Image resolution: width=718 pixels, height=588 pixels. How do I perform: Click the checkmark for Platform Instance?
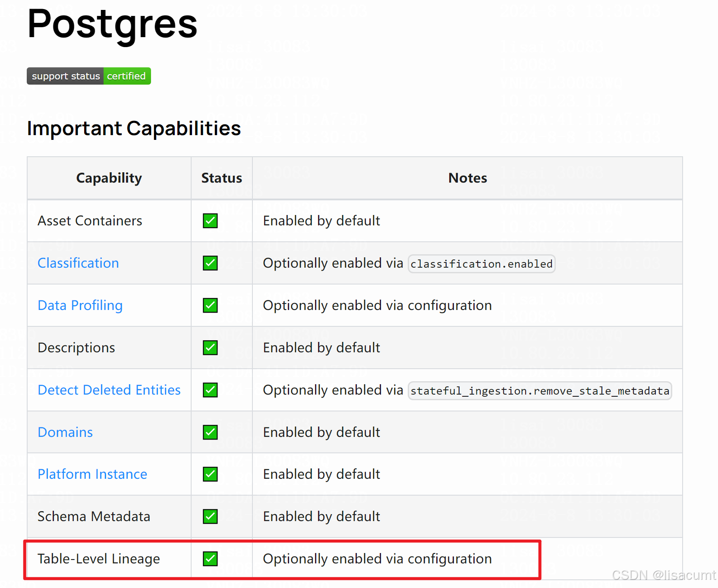(210, 474)
